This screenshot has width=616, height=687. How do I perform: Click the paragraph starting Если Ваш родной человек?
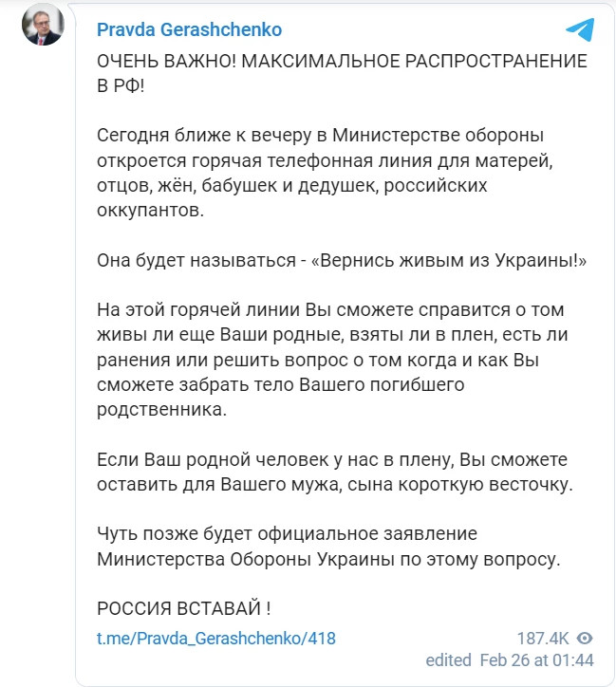pos(335,472)
